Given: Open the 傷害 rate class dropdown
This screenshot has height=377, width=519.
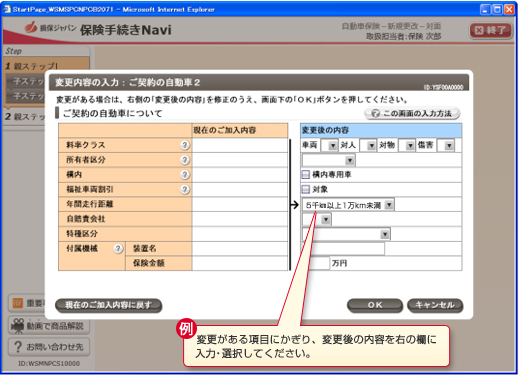Looking at the screenshot, I should pos(446,145).
